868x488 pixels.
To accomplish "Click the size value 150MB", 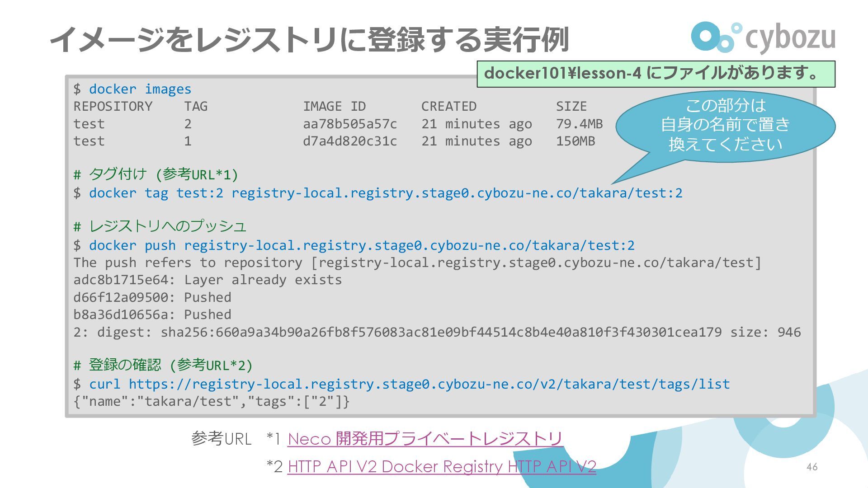I will (x=576, y=141).
